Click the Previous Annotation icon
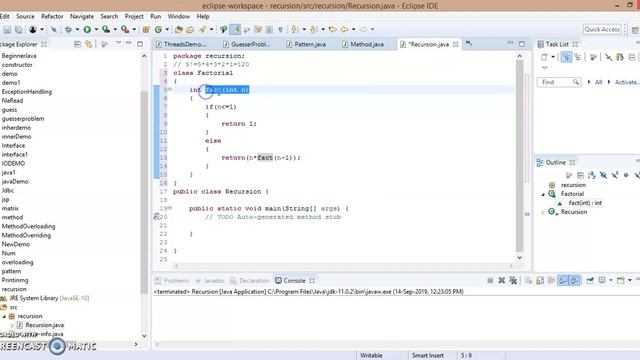Viewport: 640px width, 360px height. click(x=313, y=29)
